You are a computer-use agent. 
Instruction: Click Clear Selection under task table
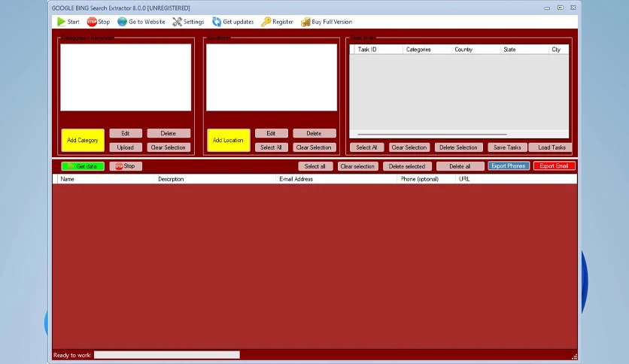(409, 147)
